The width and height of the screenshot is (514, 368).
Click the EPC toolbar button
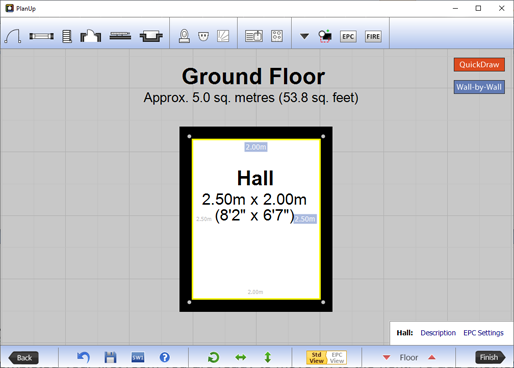click(348, 36)
